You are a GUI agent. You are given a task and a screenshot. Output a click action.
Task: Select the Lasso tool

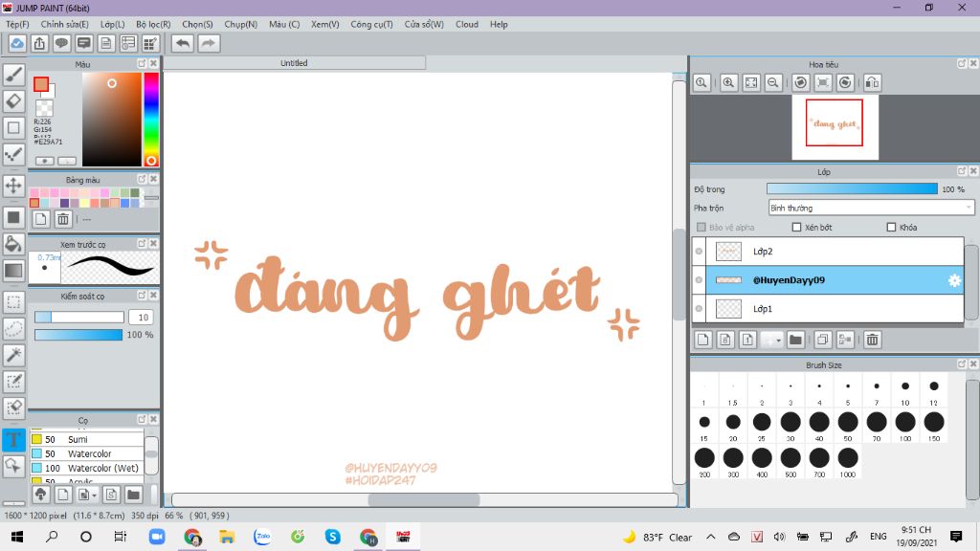click(13, 329)
